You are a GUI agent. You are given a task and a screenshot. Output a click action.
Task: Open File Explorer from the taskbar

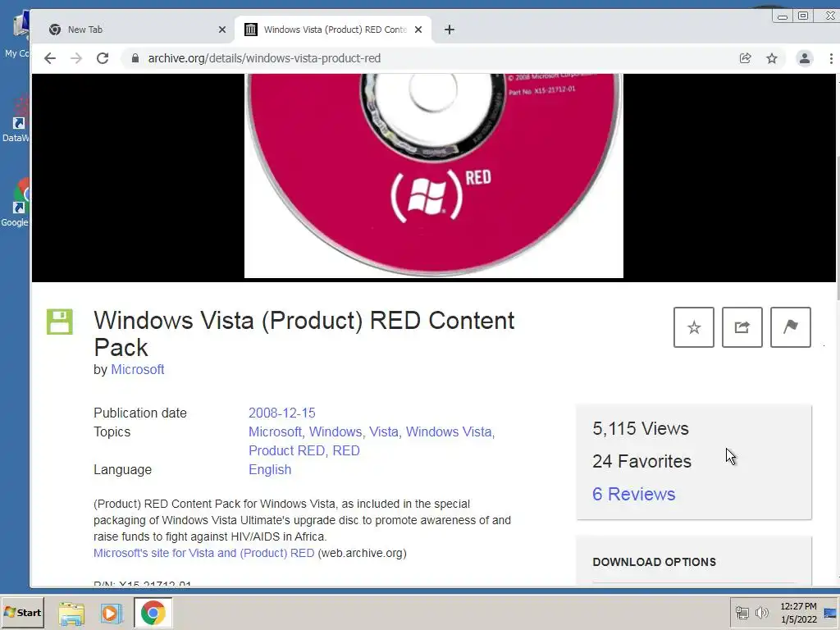pyautogui.click(x=71, y=614)
